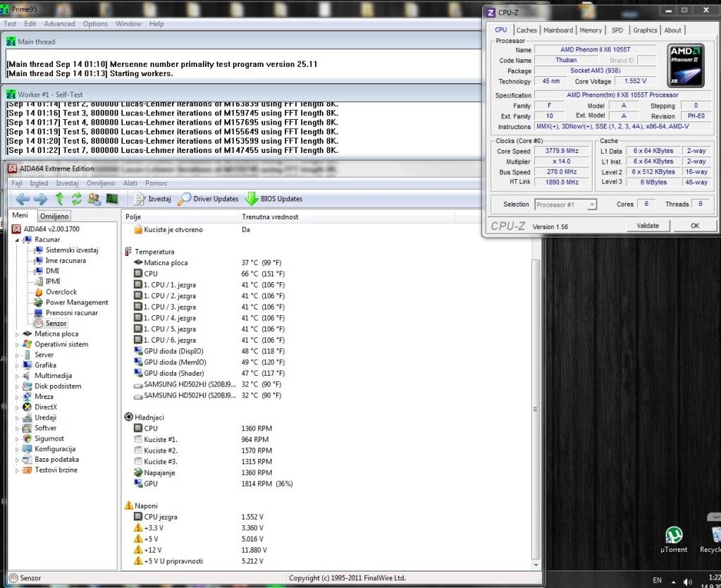Click the Polje column header
The height and width of the screenshot is (588, 721).
tap(180, 216)
